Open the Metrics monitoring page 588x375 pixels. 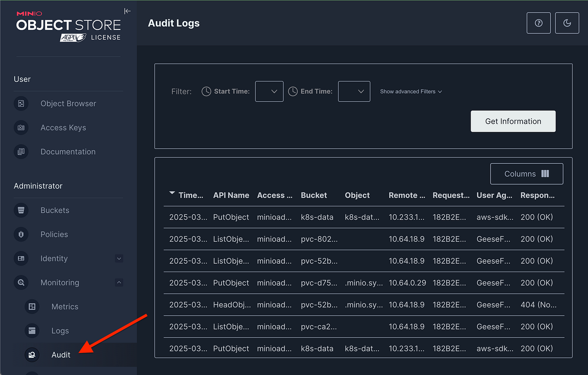pyautogui.click(x=65, y=306)
